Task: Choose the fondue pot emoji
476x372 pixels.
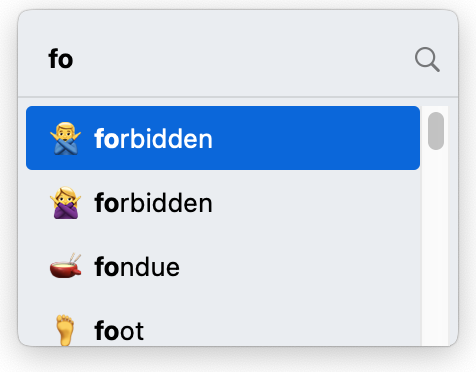Action: [65, 266]
